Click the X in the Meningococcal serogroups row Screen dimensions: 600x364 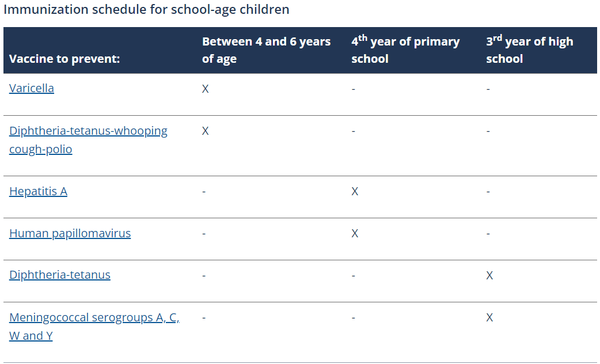coord(489,317)
